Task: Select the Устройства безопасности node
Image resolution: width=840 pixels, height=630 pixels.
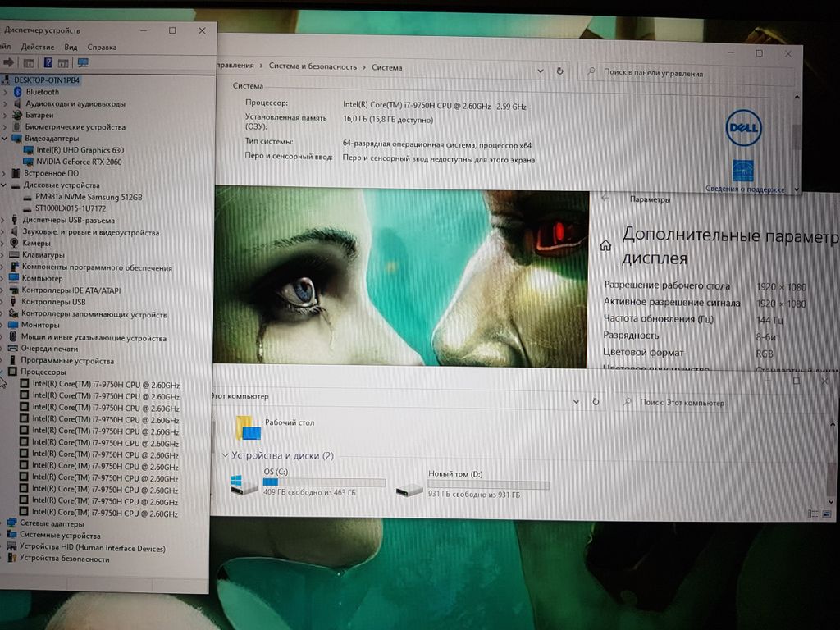Action: (64, 559)
